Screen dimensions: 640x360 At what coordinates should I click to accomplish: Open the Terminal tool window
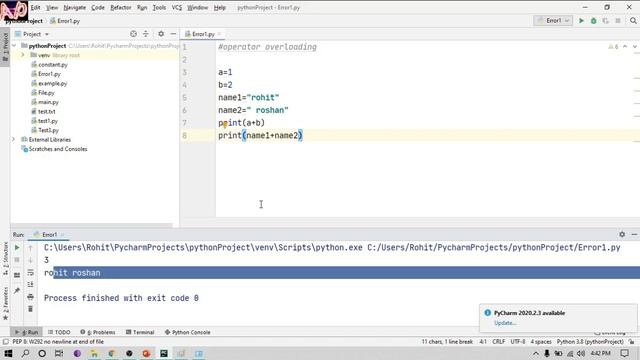click(x=140, y=332)
